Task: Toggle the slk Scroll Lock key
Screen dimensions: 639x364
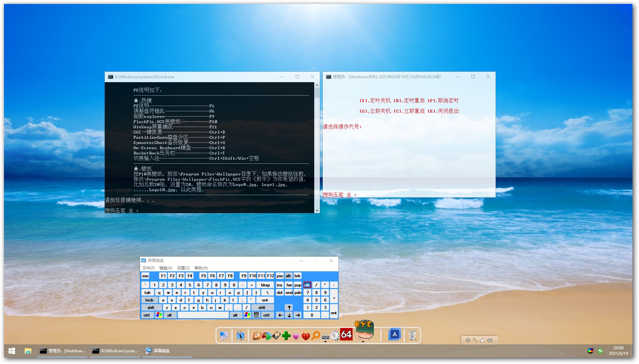Action: click(x=288, y=276)
